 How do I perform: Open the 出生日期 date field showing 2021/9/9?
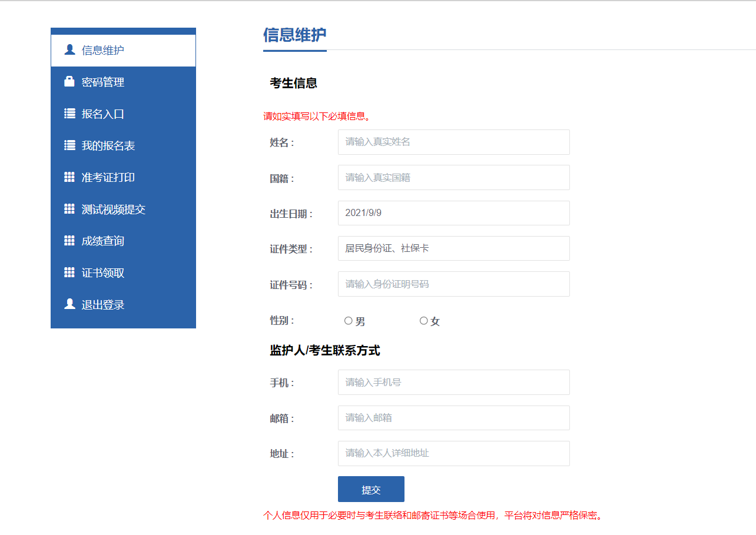click(454, 213)
